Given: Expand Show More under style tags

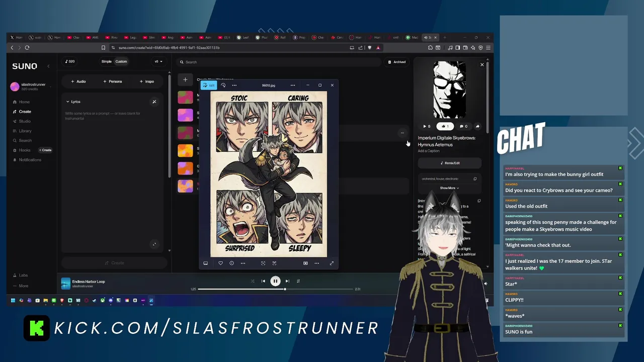Looking at the screenshot, I should [x=449, y=188].
